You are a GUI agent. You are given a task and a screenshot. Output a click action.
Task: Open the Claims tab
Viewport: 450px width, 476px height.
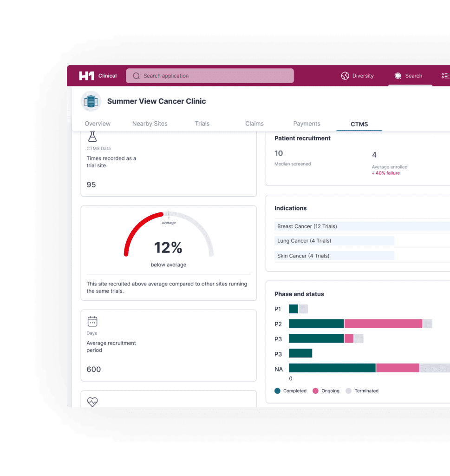click(x=254, y=123)
